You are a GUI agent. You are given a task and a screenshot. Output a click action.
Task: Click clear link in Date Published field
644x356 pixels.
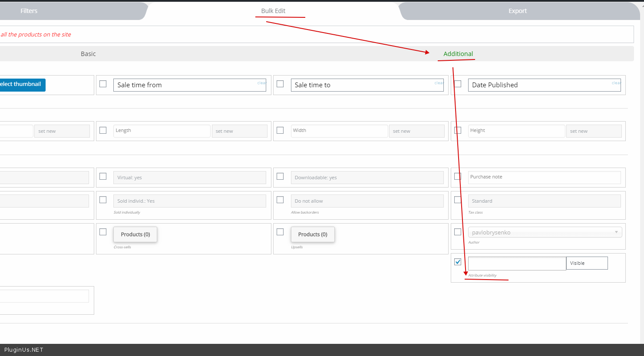[x=616, y=83]
